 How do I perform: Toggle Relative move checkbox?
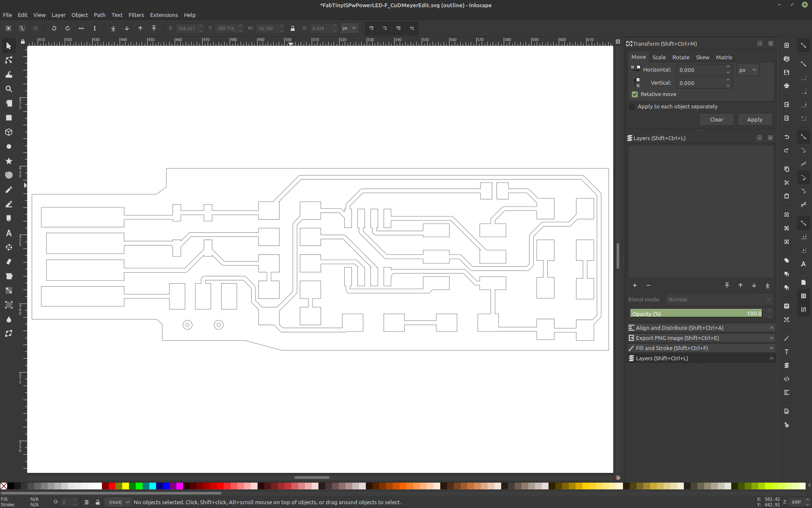coord(634,94)
